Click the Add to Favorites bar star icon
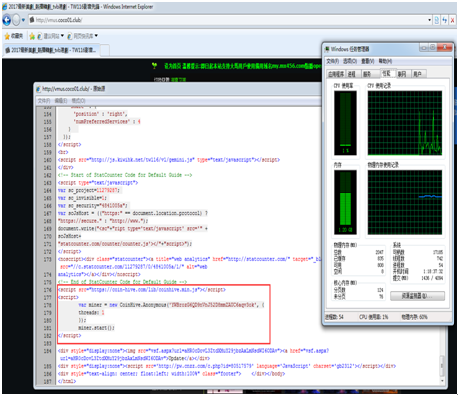 (x=32, y=36)
